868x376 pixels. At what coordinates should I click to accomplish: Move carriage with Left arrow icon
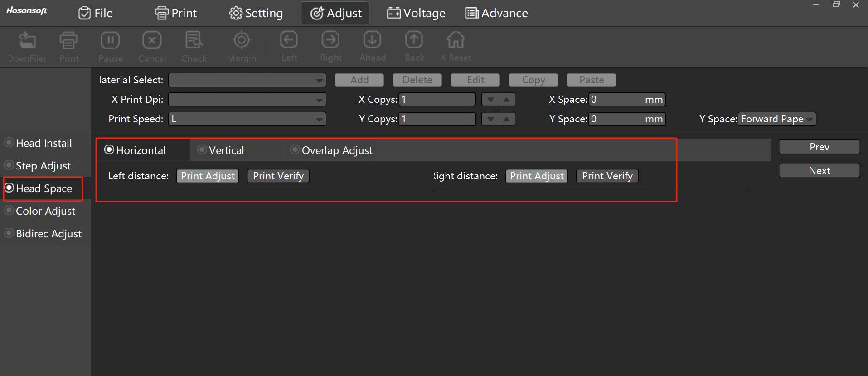(x=289, y=41)
